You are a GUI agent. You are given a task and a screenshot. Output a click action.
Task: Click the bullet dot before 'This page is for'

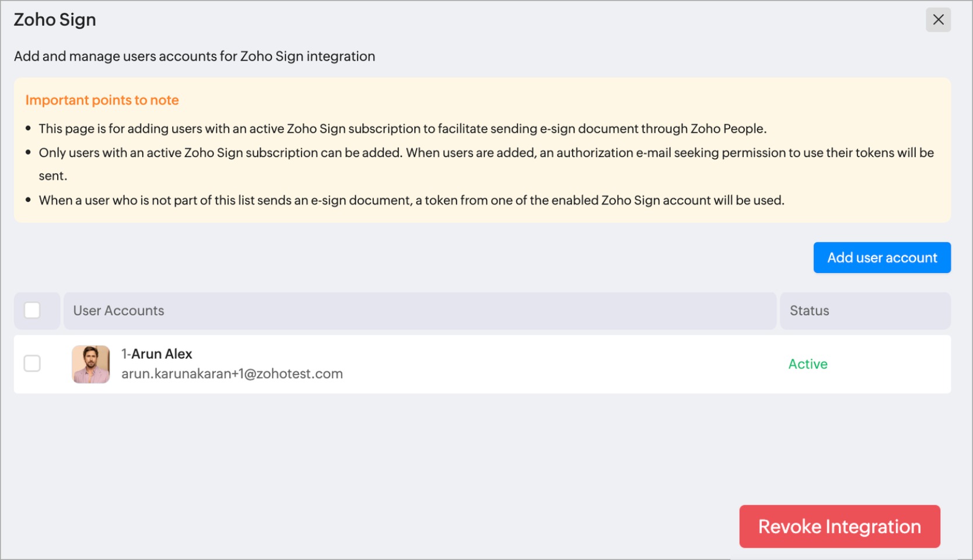[x=28, y=128]
